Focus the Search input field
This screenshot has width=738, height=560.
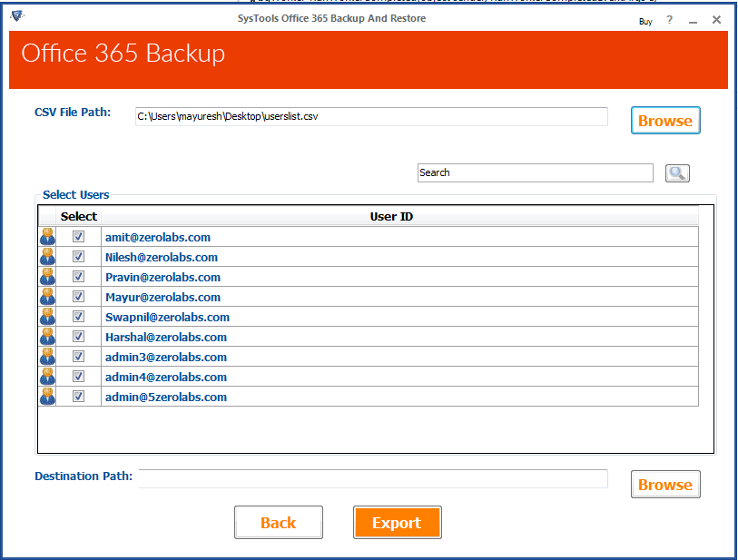(536, 172)
